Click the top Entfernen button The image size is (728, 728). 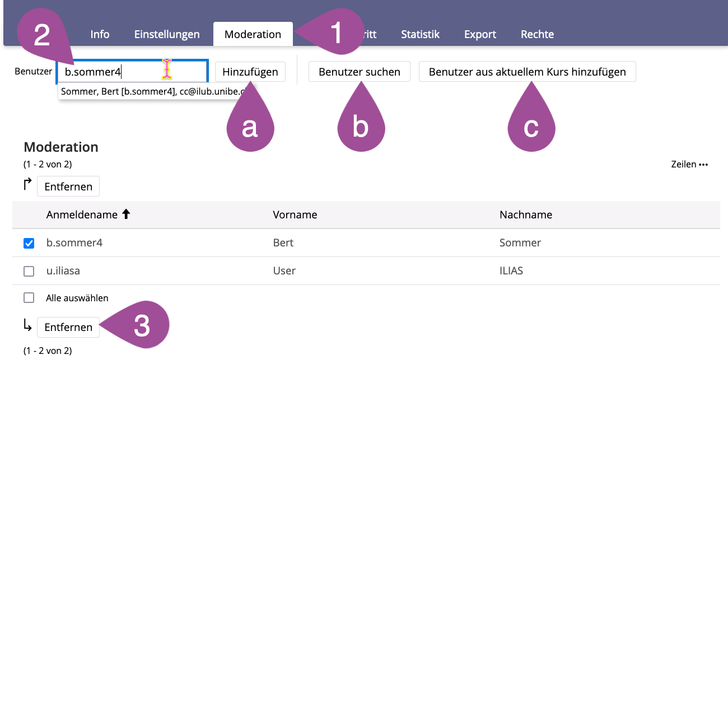pos(68,186)
